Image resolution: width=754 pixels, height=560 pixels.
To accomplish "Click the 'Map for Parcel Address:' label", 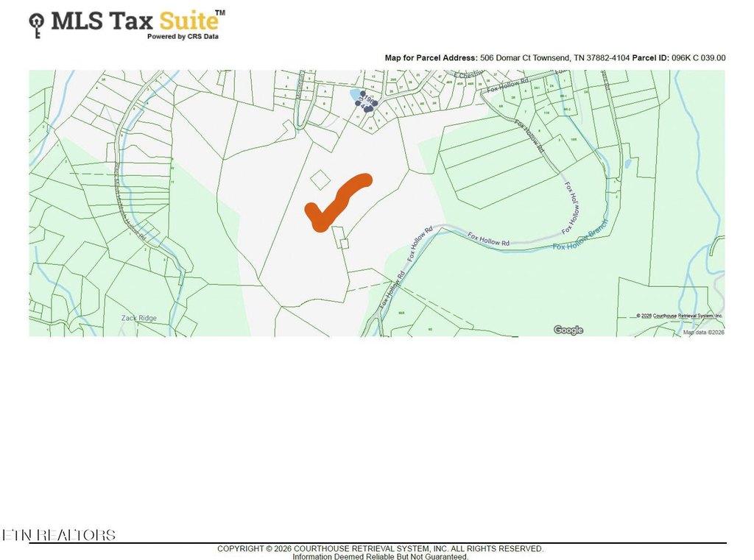I will point(431,57).
